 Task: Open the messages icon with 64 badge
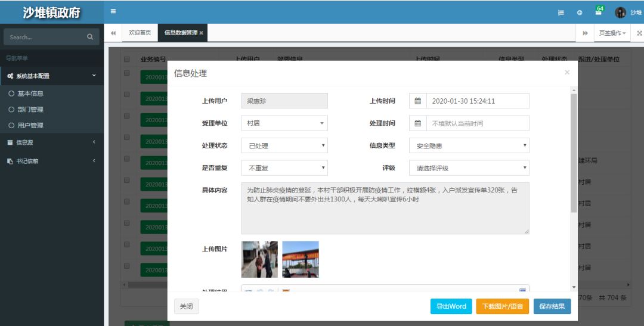(598, 12)
